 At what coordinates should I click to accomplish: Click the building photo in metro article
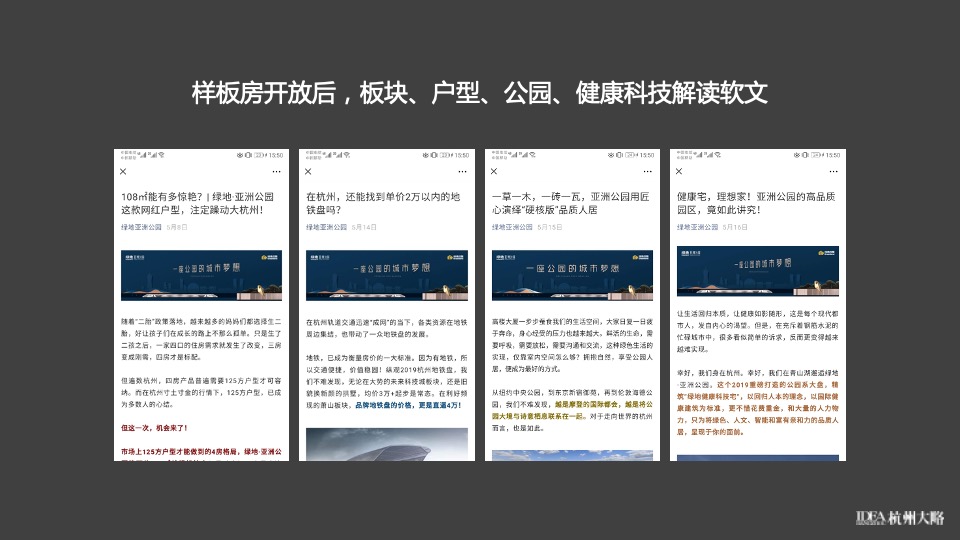click(x=387, y=444)
